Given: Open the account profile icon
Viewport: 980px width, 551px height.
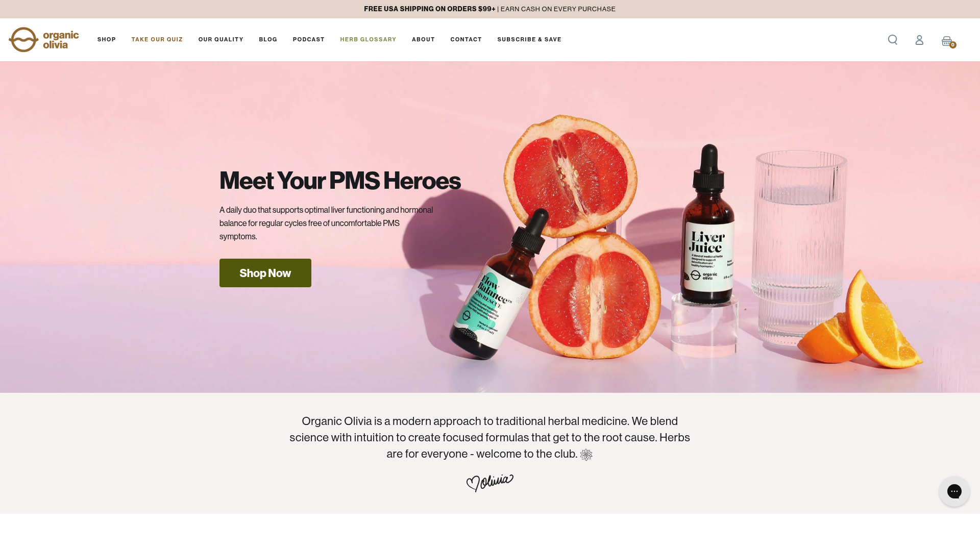Looking at the screenshot, I should (x=919, y=40).
